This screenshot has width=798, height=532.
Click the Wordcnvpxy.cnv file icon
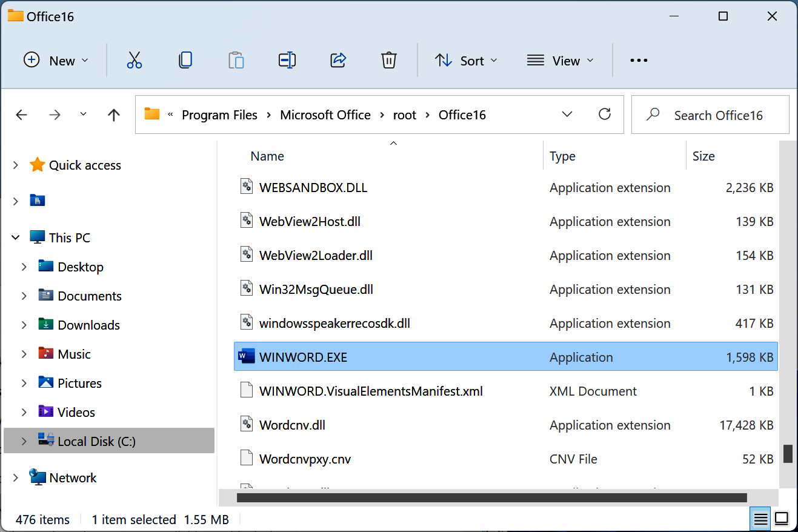pyautogui.click(x=247, y=459)
